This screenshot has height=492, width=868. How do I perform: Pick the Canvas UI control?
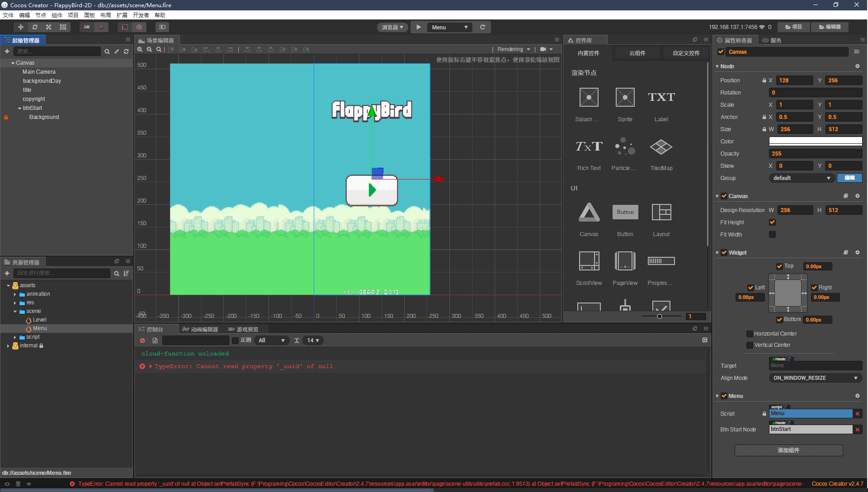tap(589, 220)
